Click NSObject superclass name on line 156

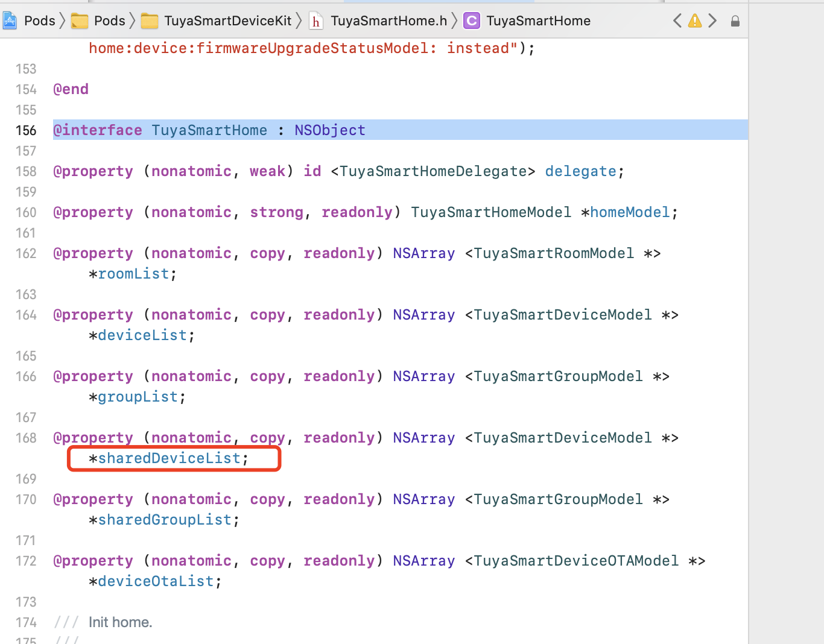pos(330,130)
